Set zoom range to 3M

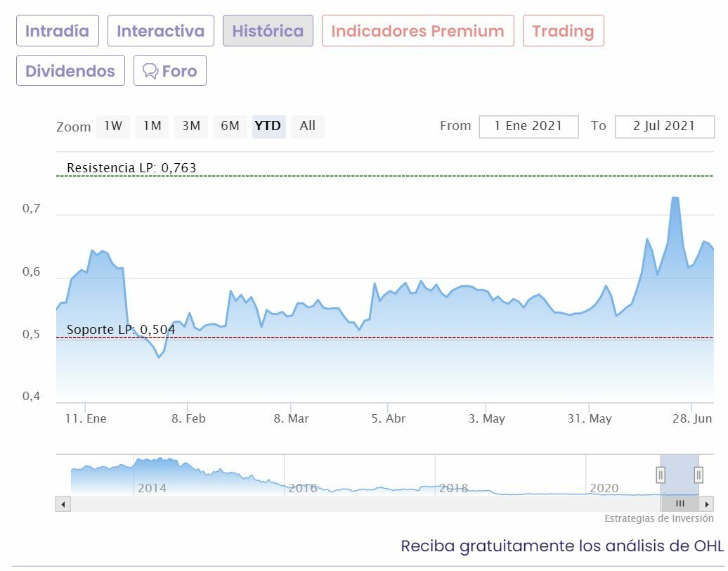pyautogui.click(x=191, y=126)
